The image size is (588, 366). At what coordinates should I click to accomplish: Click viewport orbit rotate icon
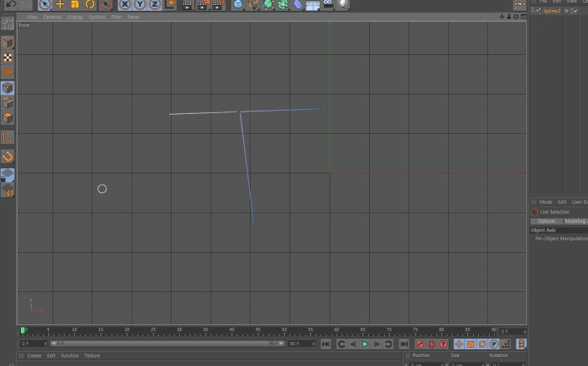tap(516, 17)
